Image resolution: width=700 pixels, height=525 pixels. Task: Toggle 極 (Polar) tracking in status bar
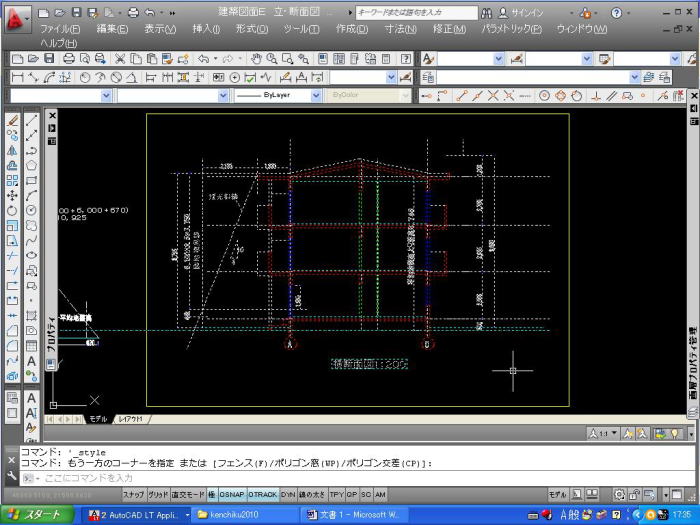(x=212, y=495)
